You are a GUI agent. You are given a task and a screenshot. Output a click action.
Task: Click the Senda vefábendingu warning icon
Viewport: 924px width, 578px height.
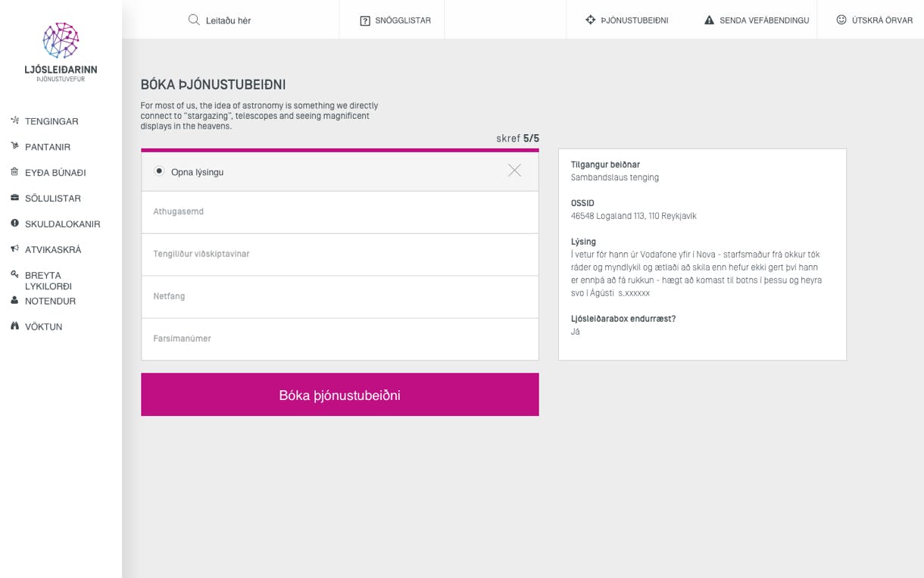(x=709, y=20)
